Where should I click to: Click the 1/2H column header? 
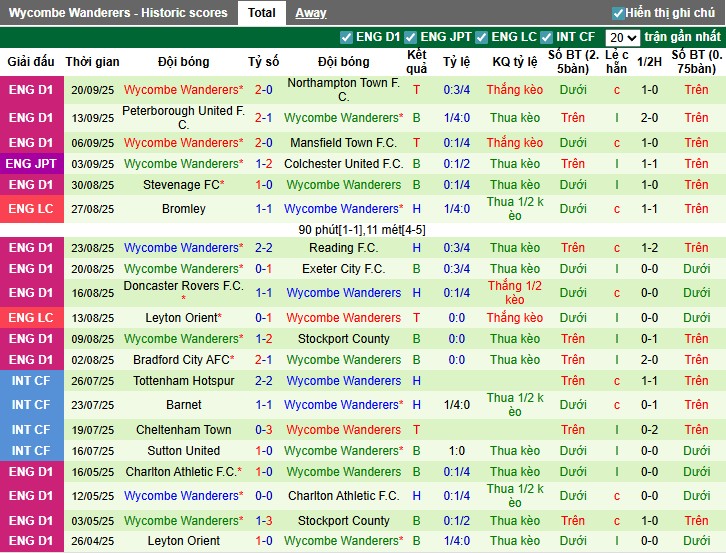click(649, 62)
